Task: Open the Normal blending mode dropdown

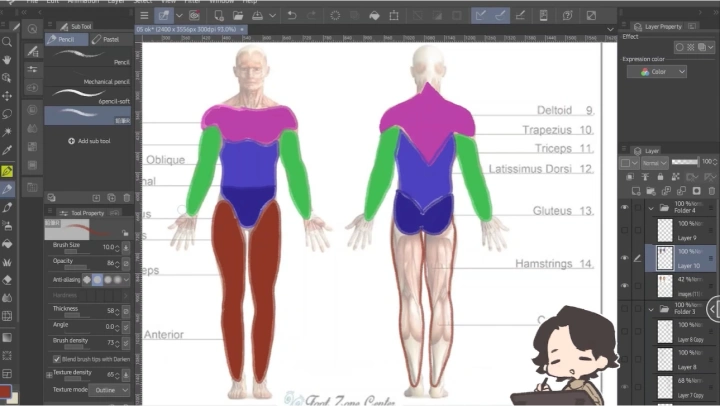Action: point(654,163)
